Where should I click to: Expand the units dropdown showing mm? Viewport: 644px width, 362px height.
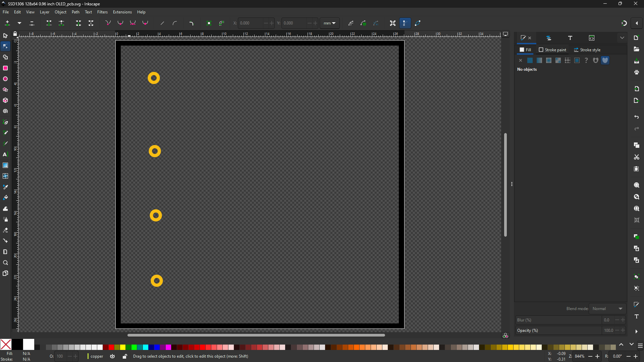tap(329, 23)
